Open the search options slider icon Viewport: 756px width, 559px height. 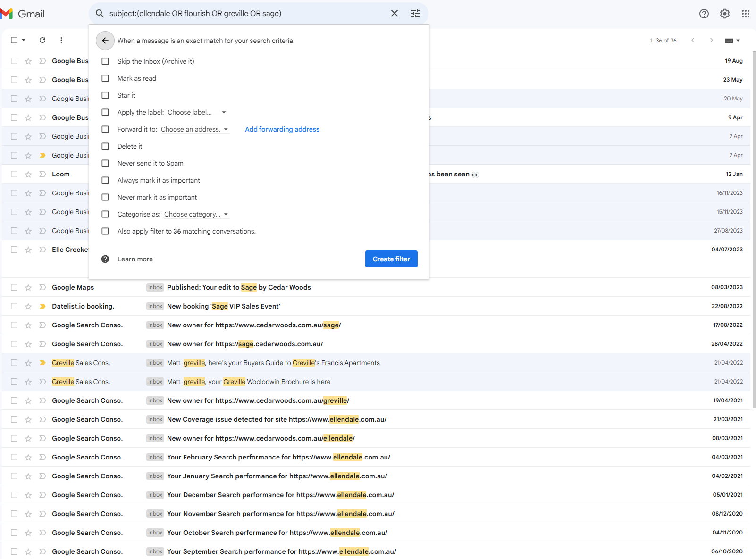(x=415, y=13)
